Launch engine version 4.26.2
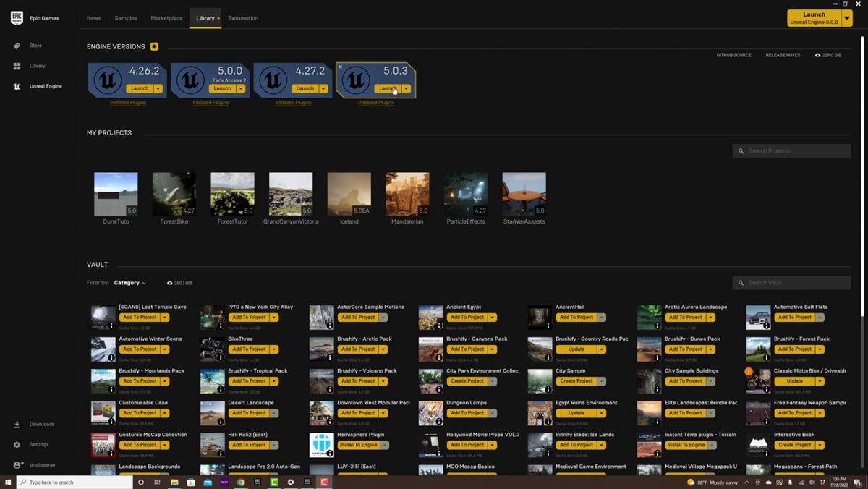 [140, 88]
